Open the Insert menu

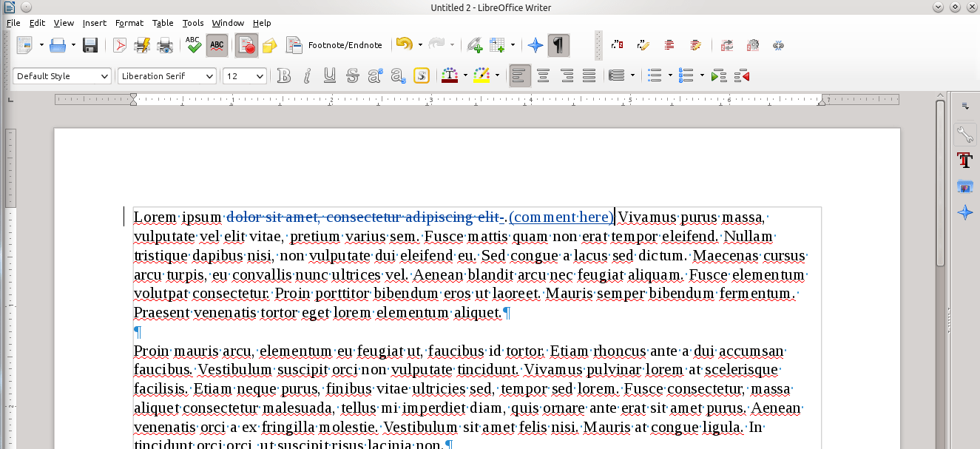(95, 23)
